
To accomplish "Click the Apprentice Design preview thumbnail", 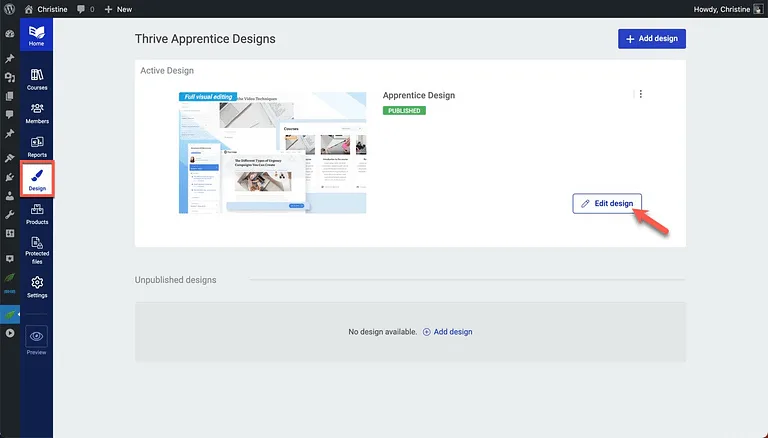I will coord(272,152).
